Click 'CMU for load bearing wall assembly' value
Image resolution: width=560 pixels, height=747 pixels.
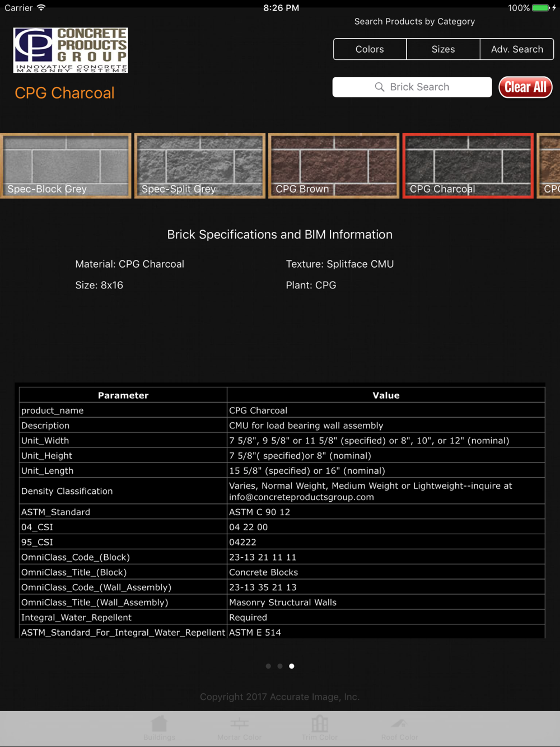point(306,426)
